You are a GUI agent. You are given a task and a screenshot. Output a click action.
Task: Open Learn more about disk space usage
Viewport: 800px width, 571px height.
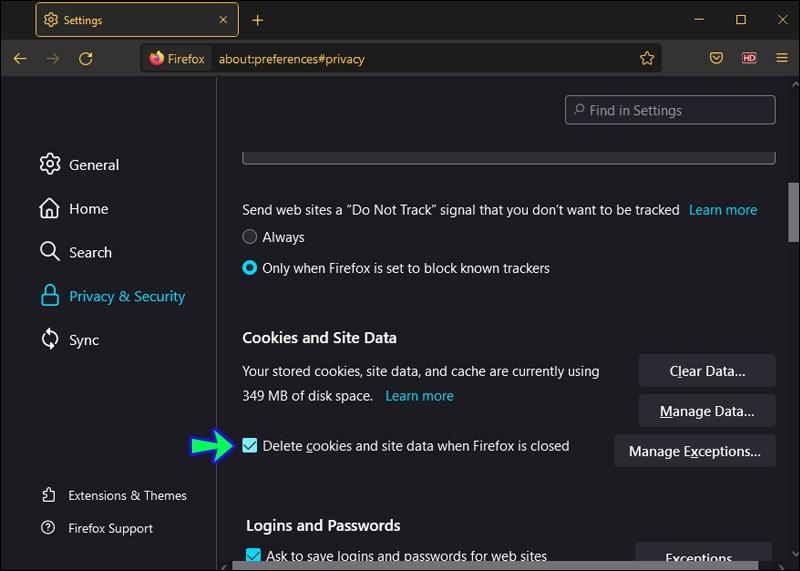pos(419,396)
